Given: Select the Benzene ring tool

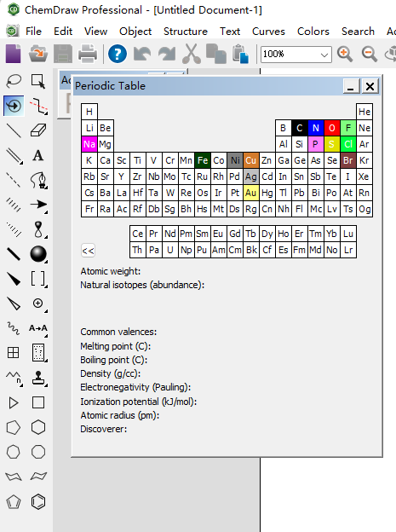Looking at the screenshot, I should [38, 502].
